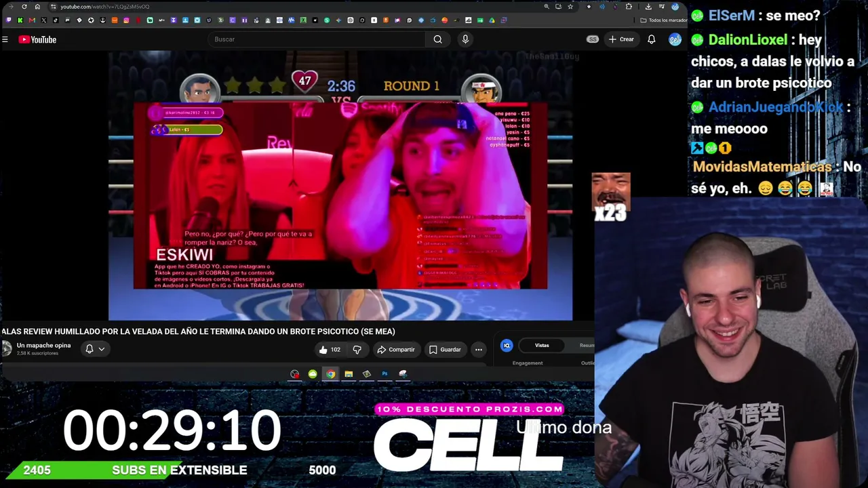The height and width of the screenshot is (488, 868).
Task: Click the IQ extension icon beside Vistas
Action: 507,346
